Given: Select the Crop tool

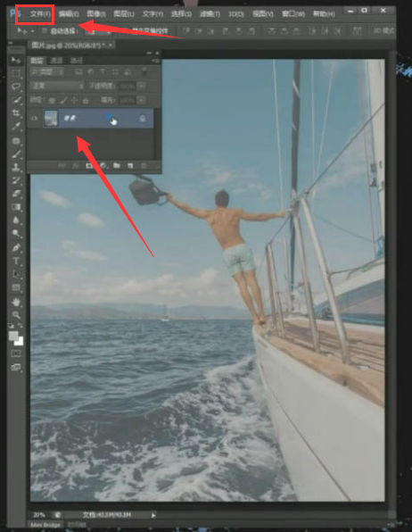Looking at the screenshot, I should click(x=16, y=113).
